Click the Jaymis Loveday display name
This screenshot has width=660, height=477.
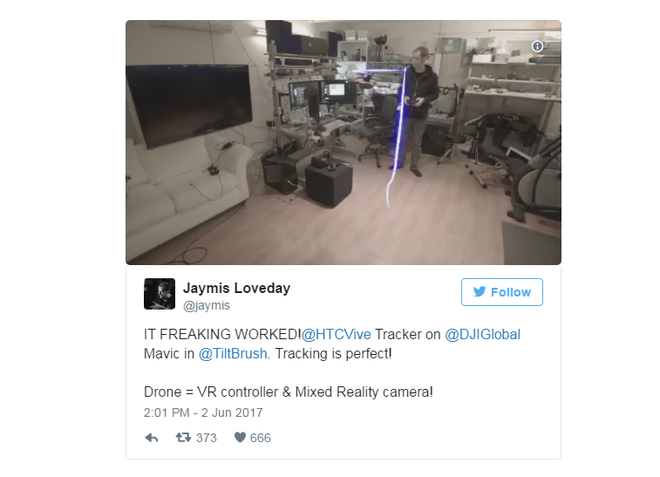(237, 288)
